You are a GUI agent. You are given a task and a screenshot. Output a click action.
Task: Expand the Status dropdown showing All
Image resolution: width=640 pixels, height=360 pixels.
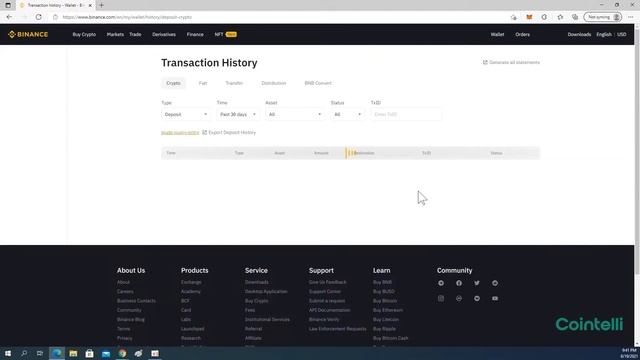(347, 114)
